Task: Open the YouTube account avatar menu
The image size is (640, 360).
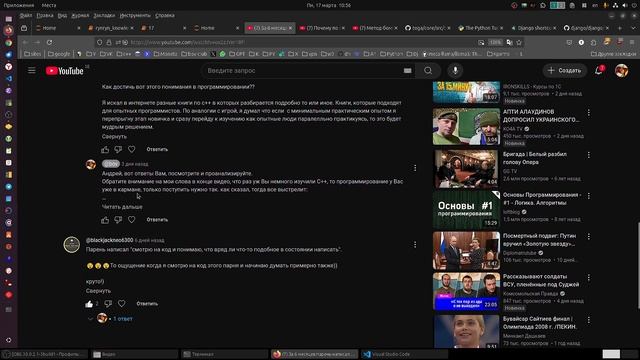Action: click(x=621, y=71)
